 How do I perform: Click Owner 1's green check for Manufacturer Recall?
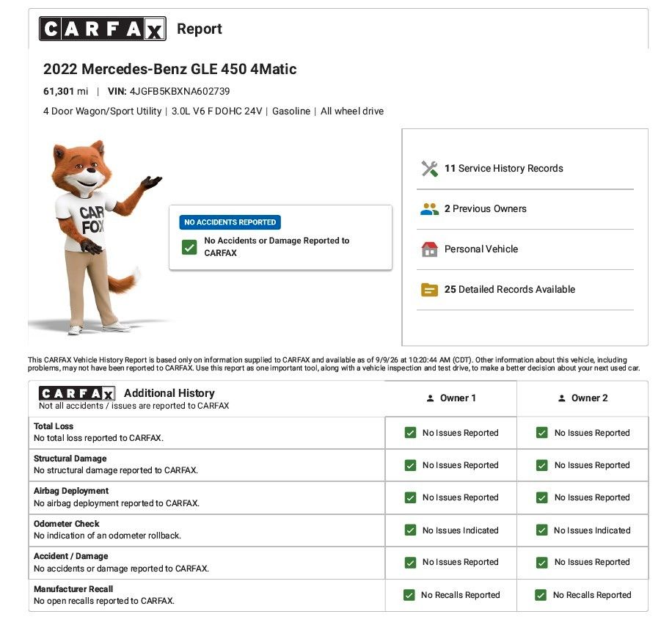[x=409, y=595]
